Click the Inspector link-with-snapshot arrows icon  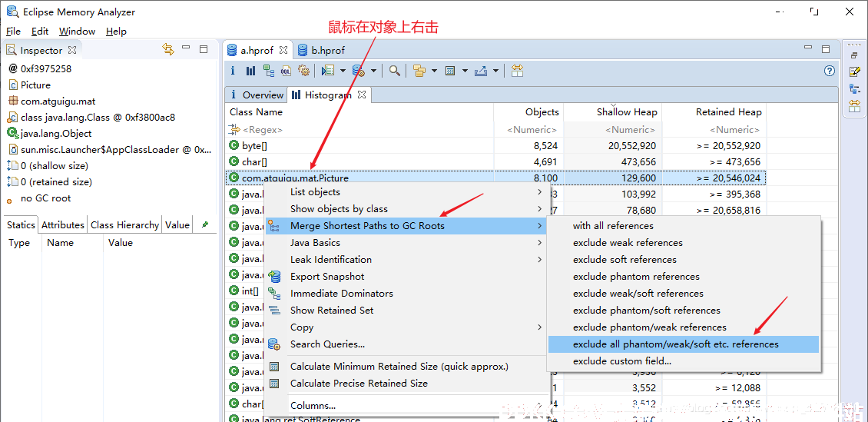[168, 49]
